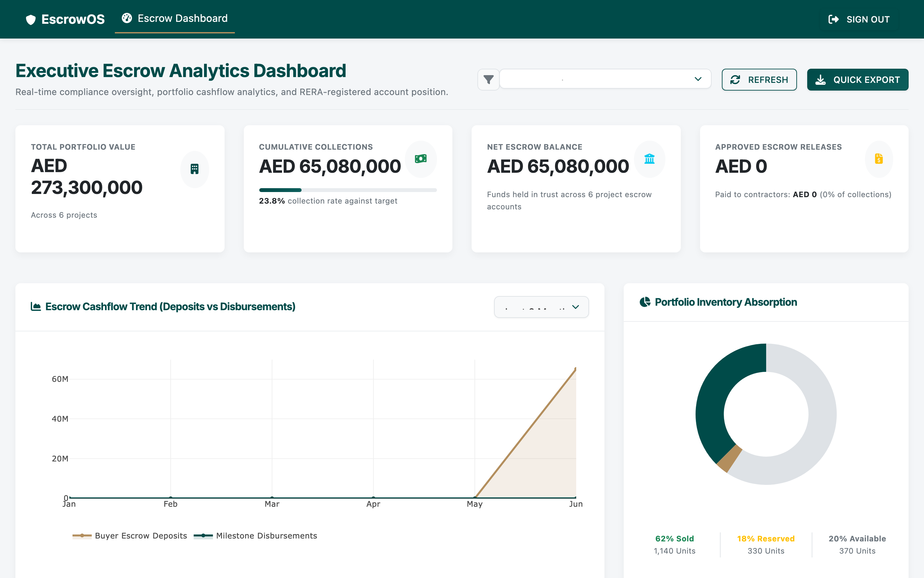The image size is (924, 578).
Task: Click the pie chart icon beside Portfolio Inventory Absorption
Action: [x=645, y=302]
